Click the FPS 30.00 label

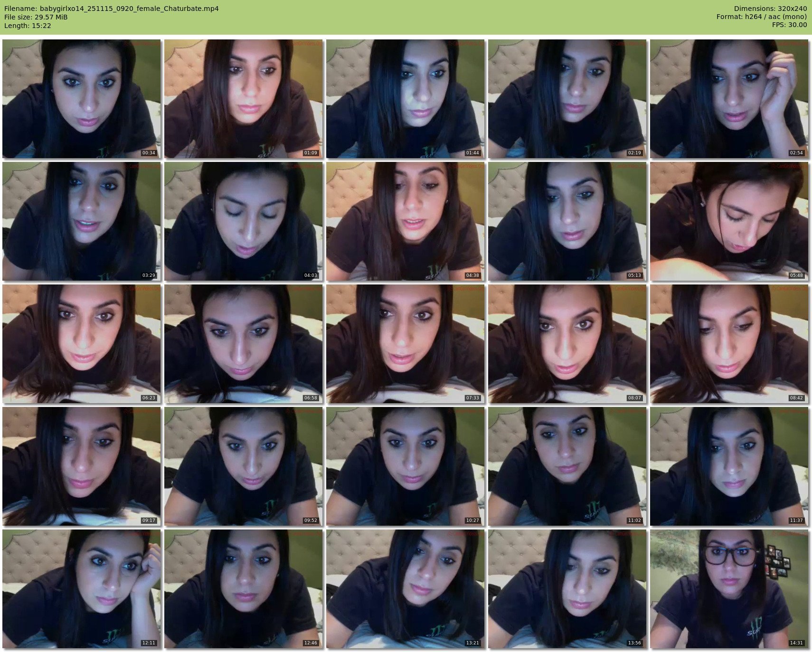[789, 25]
